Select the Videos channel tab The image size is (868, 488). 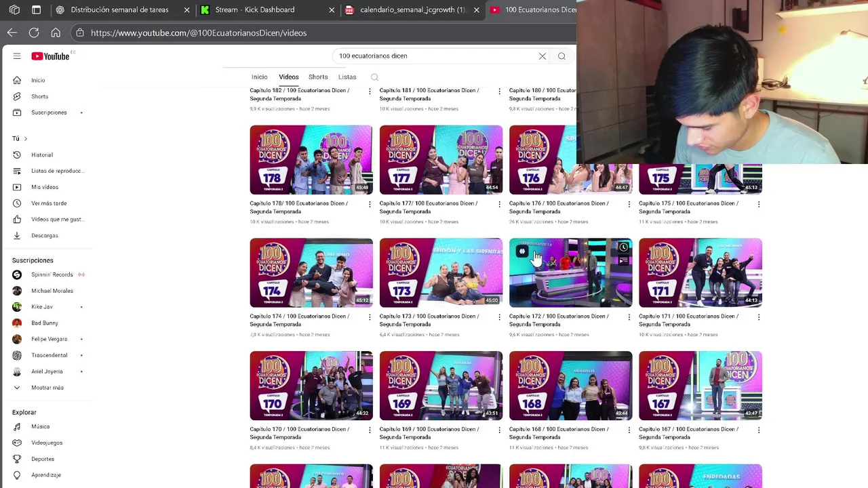click(289, 77)
